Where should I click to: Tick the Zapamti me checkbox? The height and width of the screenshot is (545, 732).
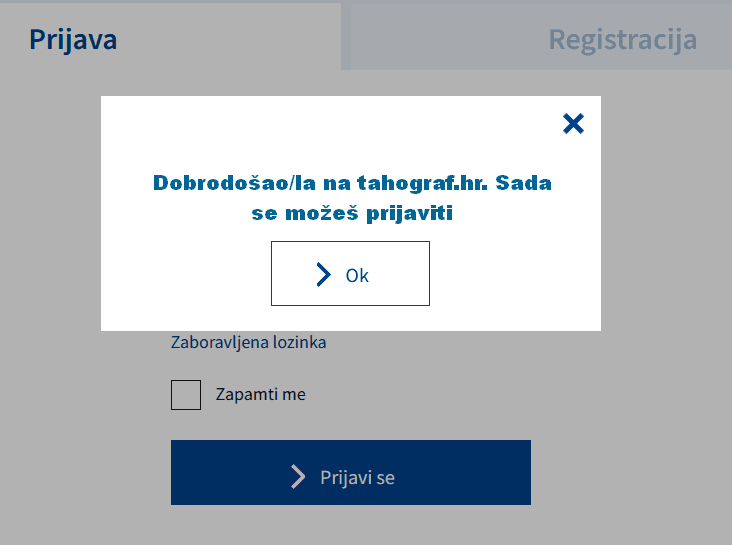tap(186, 395)
